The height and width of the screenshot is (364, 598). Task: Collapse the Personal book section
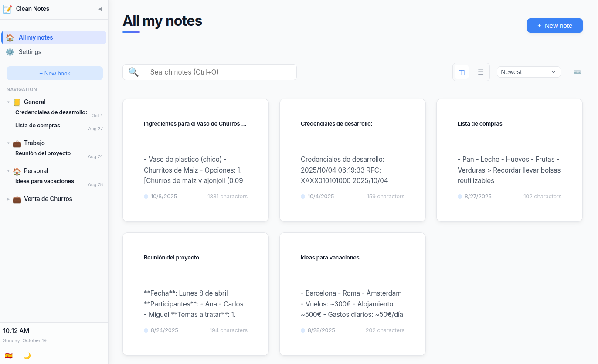click(x=8, y=171)
